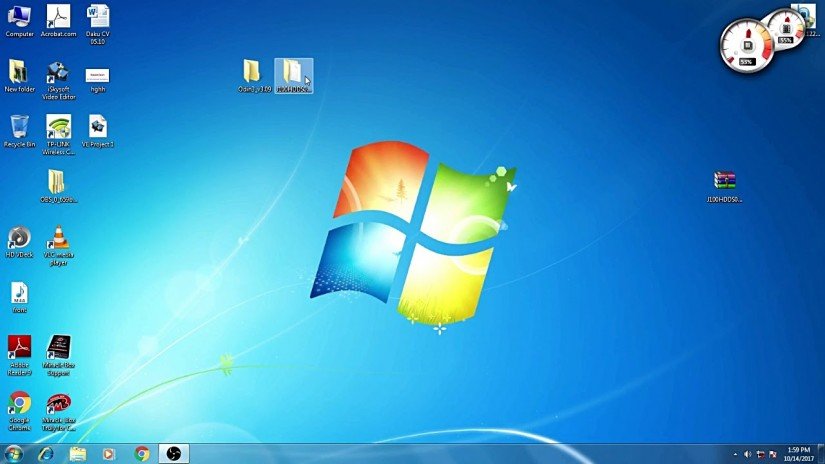Select the Miracle Box Thunder shortcut
This screenshot has width=825, height=464.
(x=58, y=411)
